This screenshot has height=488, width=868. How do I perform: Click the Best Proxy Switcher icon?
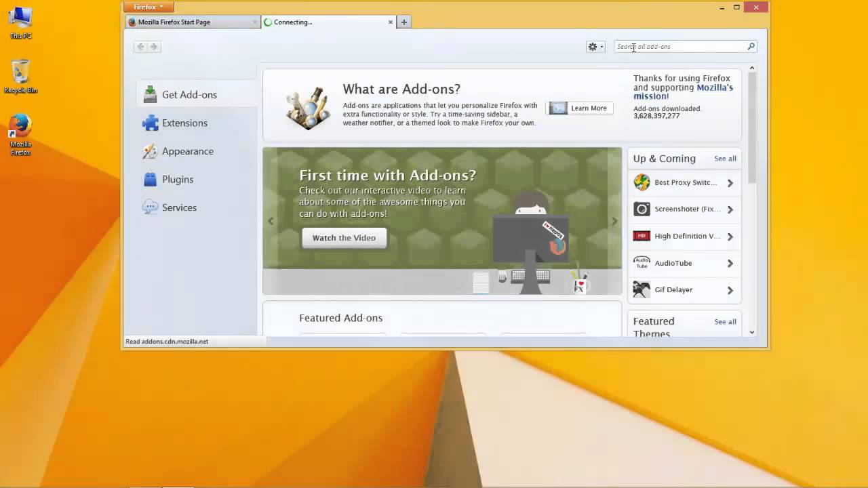click(x=642, y=182)
